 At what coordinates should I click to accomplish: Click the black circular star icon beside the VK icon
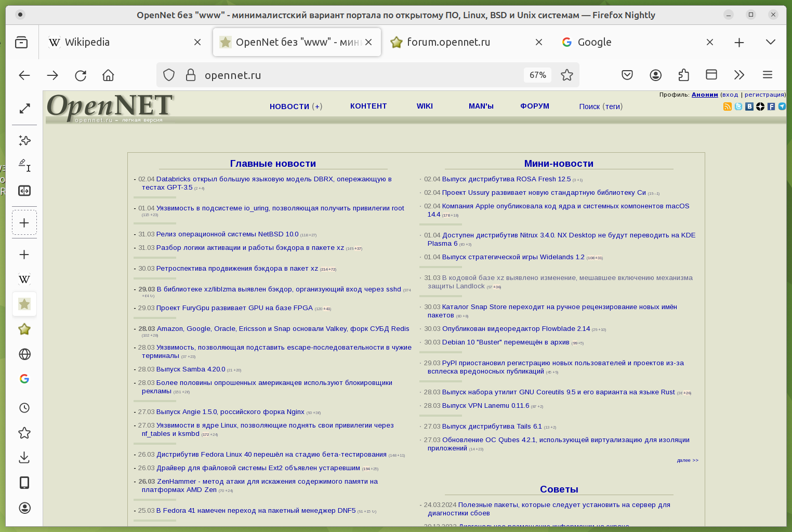(760, 107)
